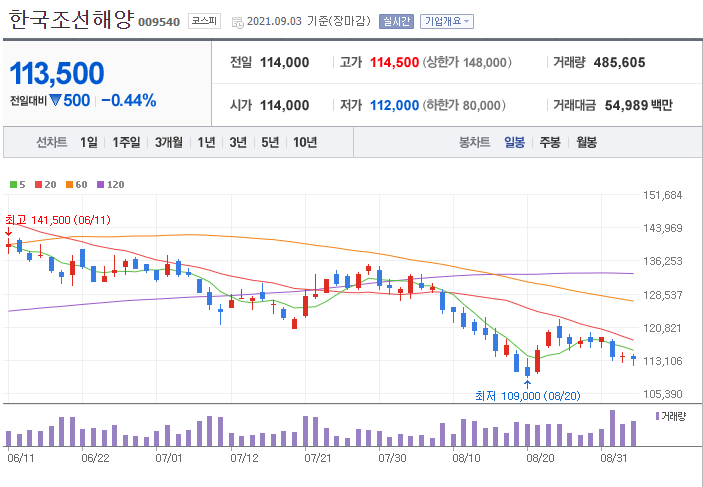Click 상한가 148,000 text
Screen dimensions: 703x487
tap(467, 62)
